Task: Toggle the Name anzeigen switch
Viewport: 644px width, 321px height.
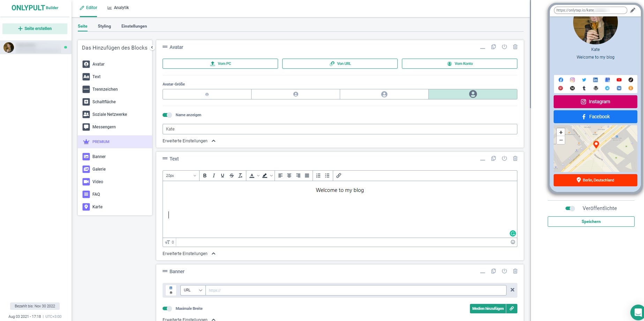Action: point(167,115)
